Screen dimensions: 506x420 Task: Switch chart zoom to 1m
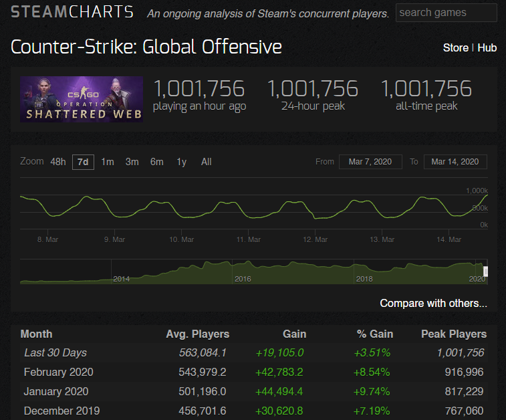(x=108, y=162)
